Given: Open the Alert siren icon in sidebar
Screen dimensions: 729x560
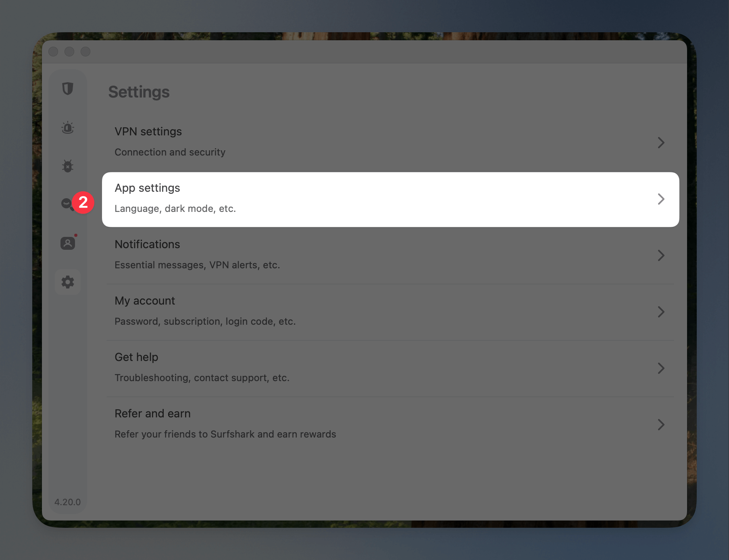Looking at the screenshot, I should point(68,127).
